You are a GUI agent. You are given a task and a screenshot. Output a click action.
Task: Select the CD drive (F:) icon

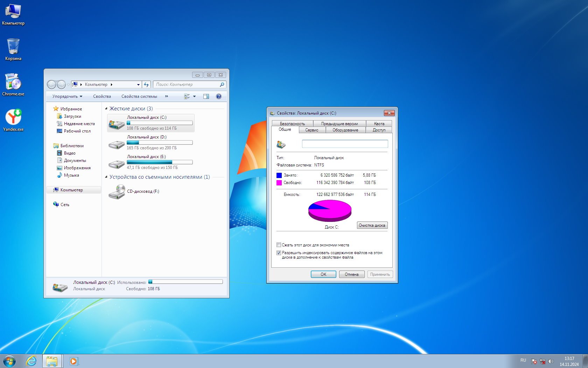coord(117,192)
